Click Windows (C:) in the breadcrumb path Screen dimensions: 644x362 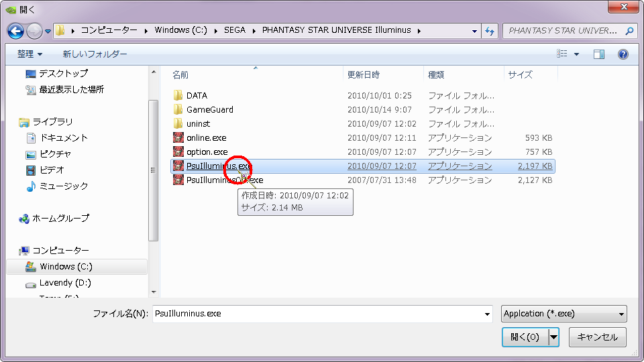180,30
